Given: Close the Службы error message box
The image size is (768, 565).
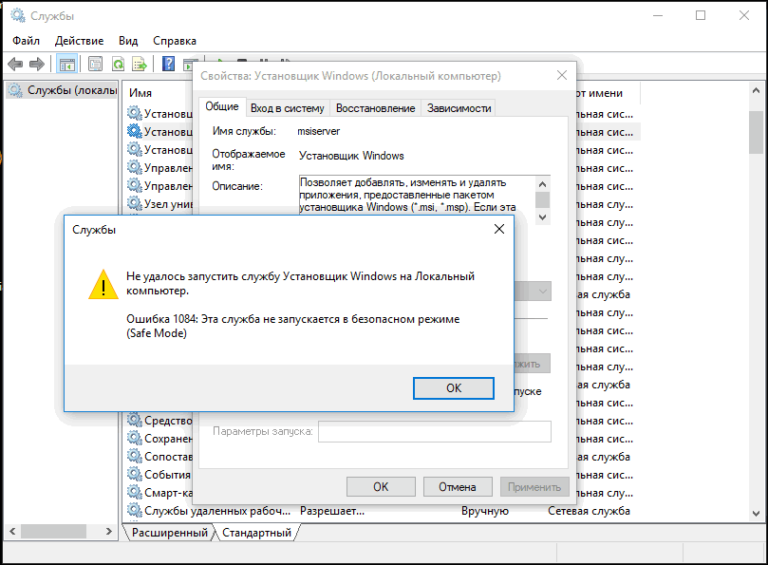Looking at the screenshot, I should pos(499,229).
